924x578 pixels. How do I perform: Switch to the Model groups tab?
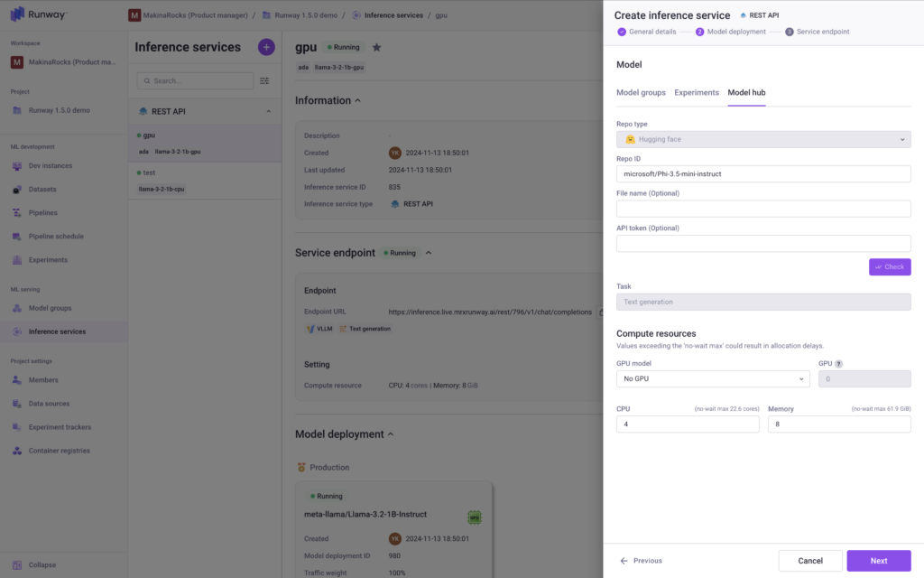tap(641, 93)
